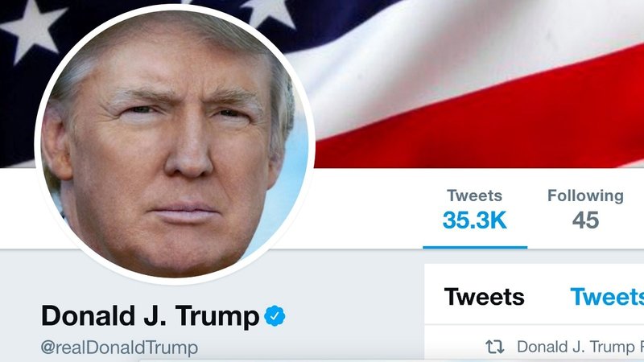Viewport: 644px width, 362px height.
Task: Click the 45 following count number
Action: click(586, 220)
